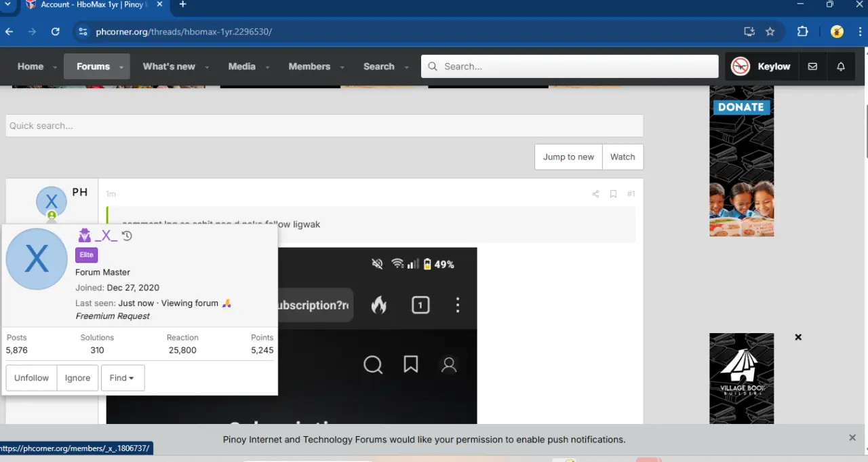Open the Home nav tab
Screen dimensions: 868x462
31,66
